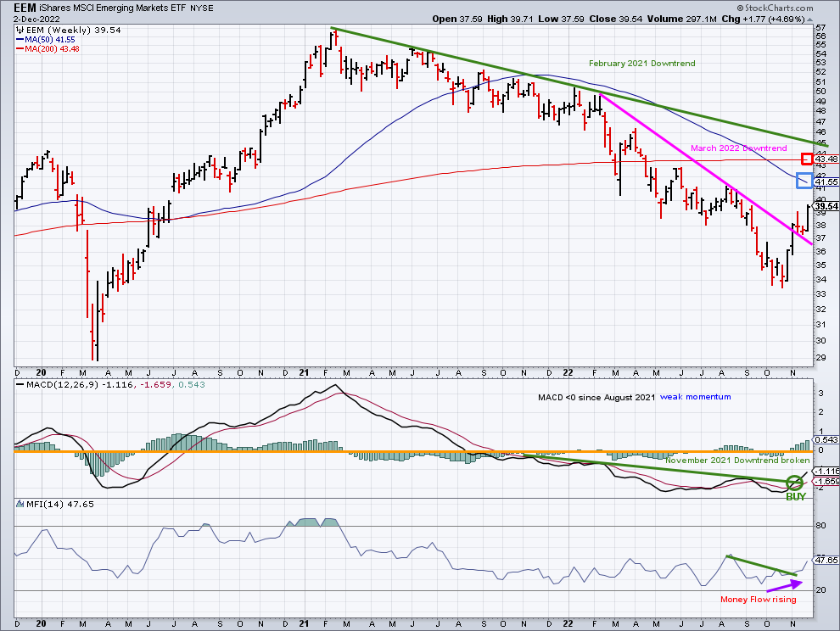This screenshot has height=631, width=840.
Task: Click the 0.543 histogram tag on the MACD axis
Action: coord(826,440)
